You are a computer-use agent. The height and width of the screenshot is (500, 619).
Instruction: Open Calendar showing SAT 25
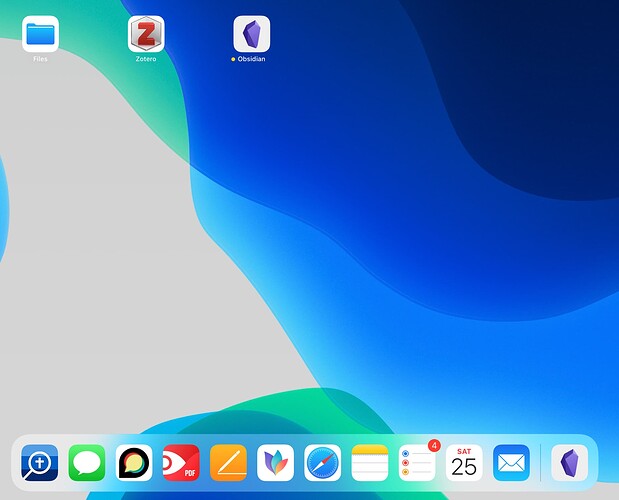[x=464, y=463]
